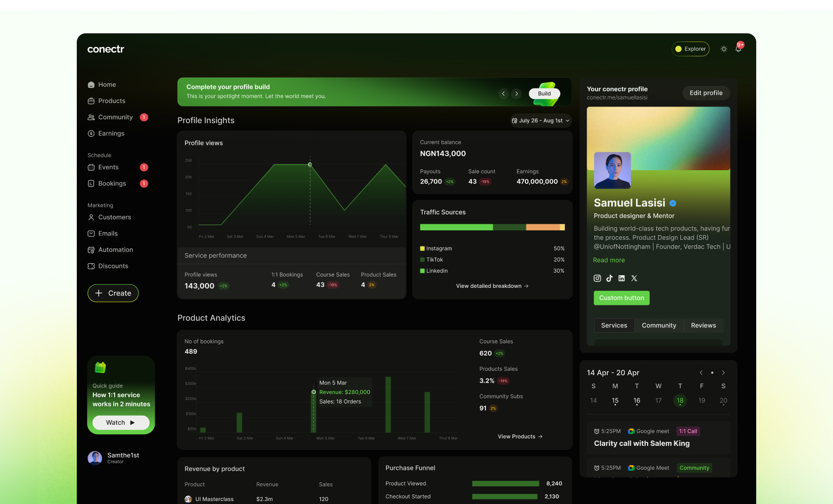833x504 pixels.
Task: Click the blue verified badge by Samuel Lasisi
Action: [x=673, y=203]
